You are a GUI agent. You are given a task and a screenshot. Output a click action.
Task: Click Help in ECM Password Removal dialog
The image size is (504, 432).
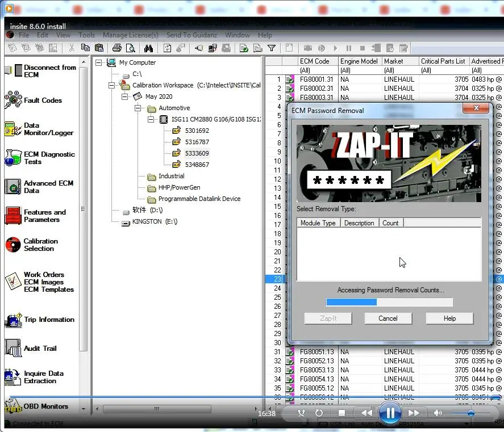(449, 318)
